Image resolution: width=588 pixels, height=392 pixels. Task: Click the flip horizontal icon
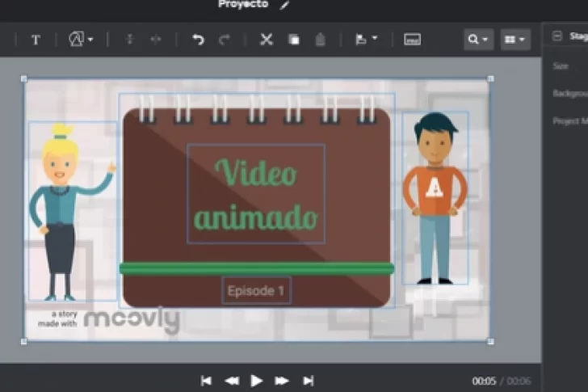point(156,40)
